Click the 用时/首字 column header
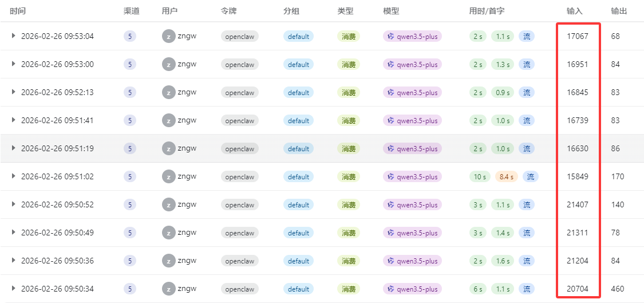Viewport: 644px width, 303px height. point(487,11)
